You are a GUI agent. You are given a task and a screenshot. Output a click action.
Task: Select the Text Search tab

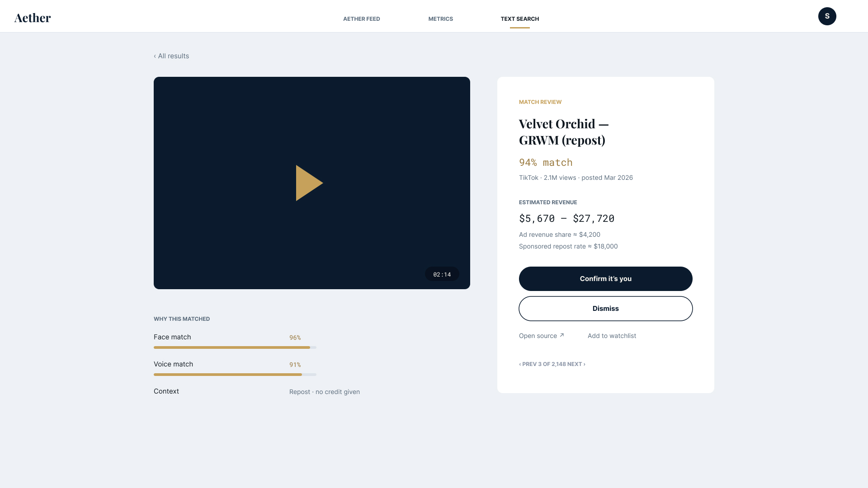point(520,19)
